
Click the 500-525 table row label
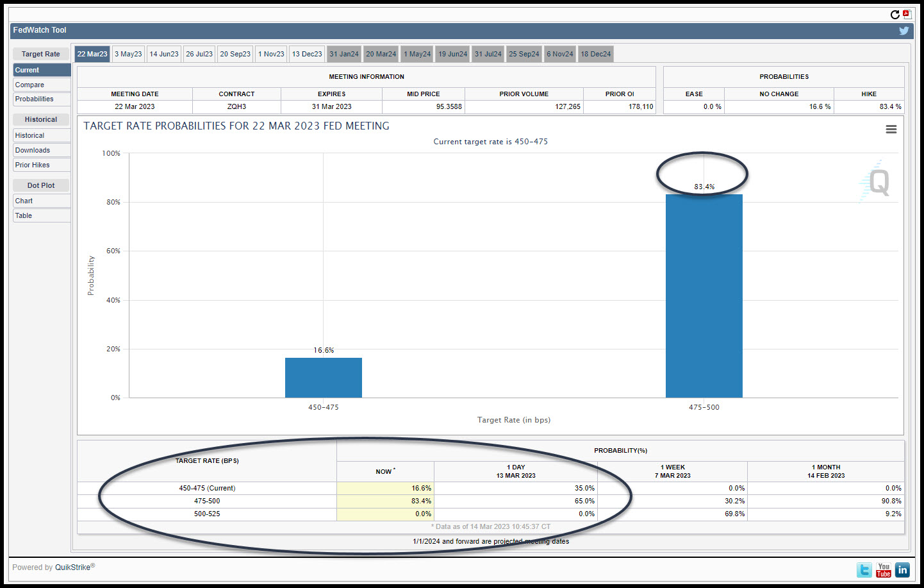pos(207,514)
